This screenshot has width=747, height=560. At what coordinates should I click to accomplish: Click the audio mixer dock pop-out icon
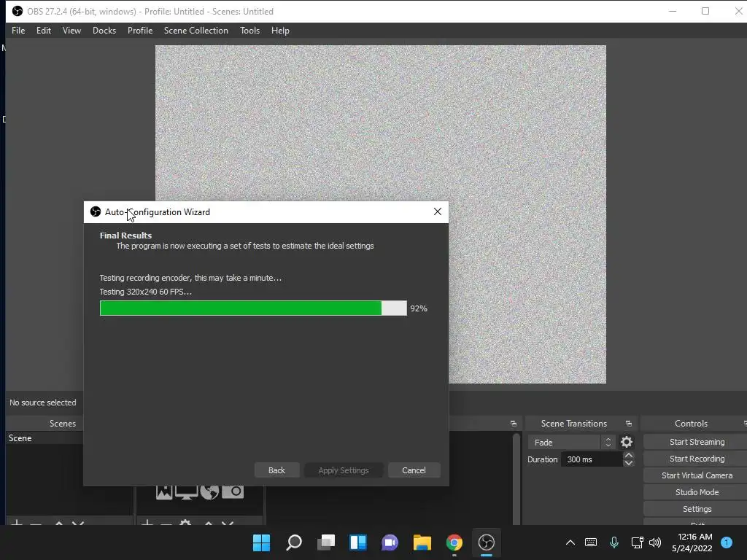513,424
